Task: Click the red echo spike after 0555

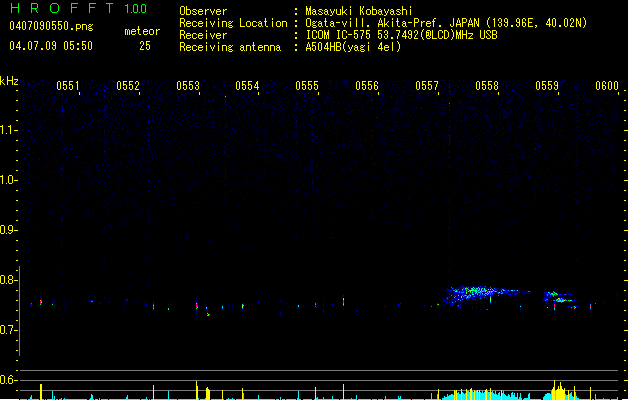Action: tap(343, 301)
